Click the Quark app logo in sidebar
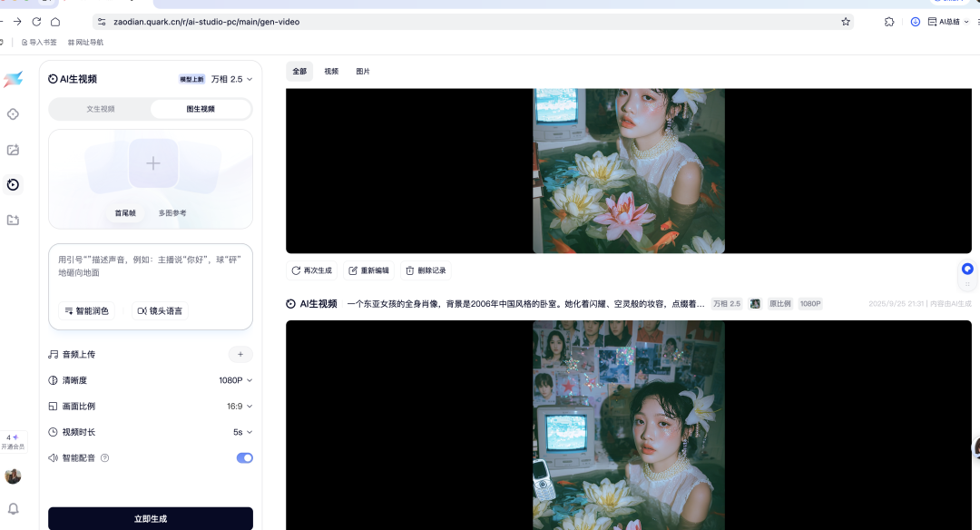Viewport: 980px width, 530px height. coord(13,79)
